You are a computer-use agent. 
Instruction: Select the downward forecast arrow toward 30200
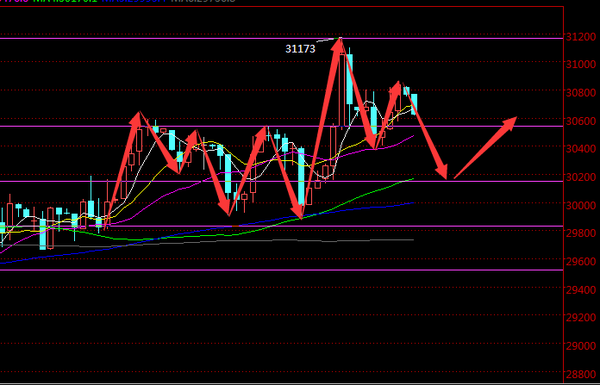pos(425,132)
